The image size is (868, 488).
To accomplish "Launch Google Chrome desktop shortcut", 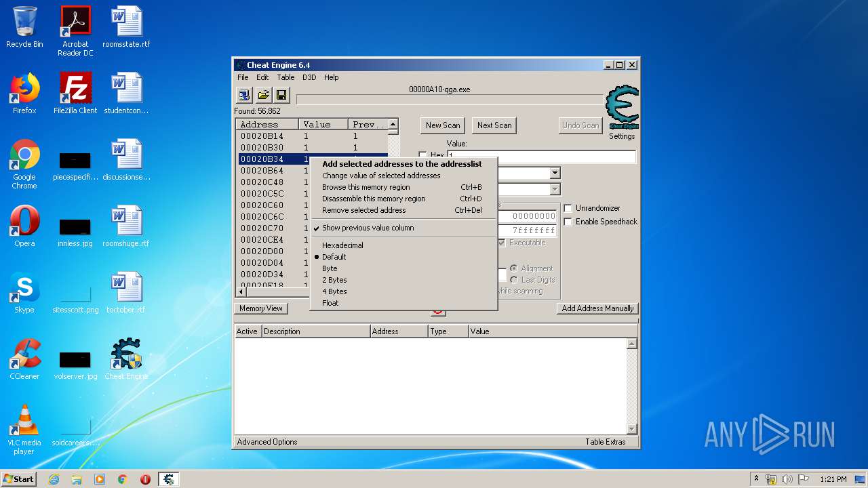I will pos(24,164).
